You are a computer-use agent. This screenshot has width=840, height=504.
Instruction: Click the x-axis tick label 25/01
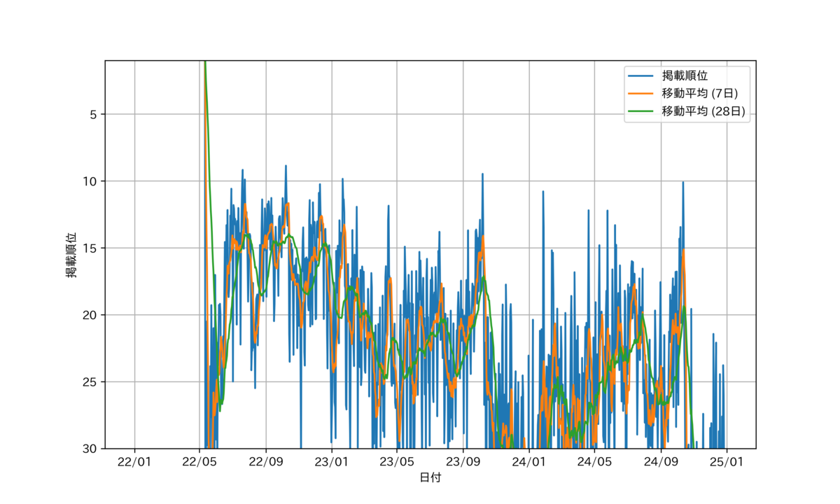coord(726,462)
